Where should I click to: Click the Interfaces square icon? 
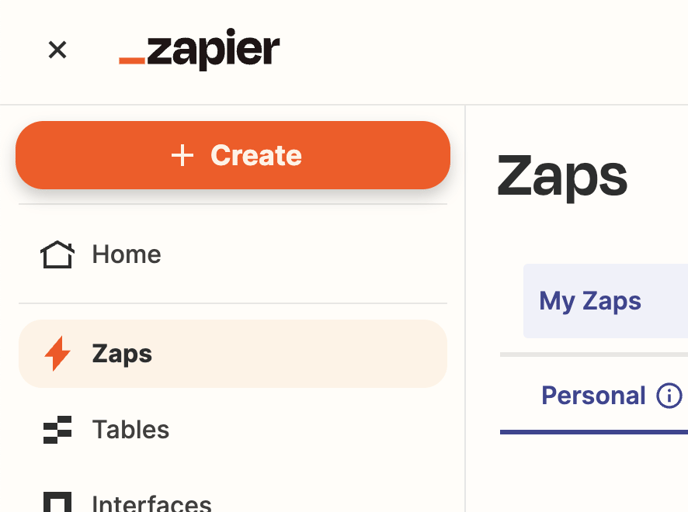coord(57,502)
